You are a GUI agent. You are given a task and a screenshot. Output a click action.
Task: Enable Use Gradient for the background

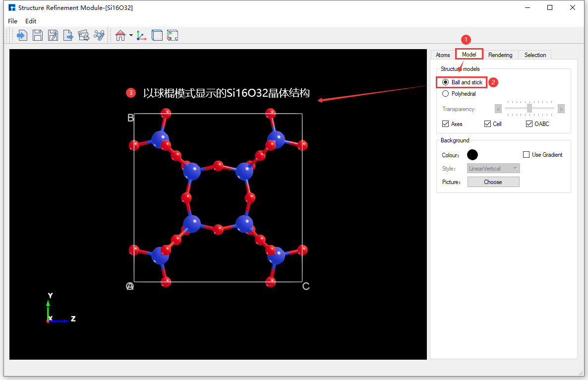point(526,154)
